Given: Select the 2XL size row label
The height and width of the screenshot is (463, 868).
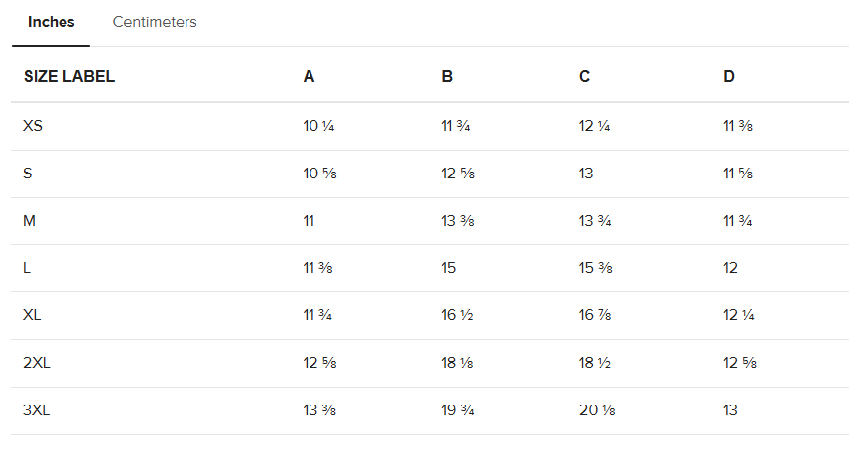Looking at the screenshot, I should point(37,363).
